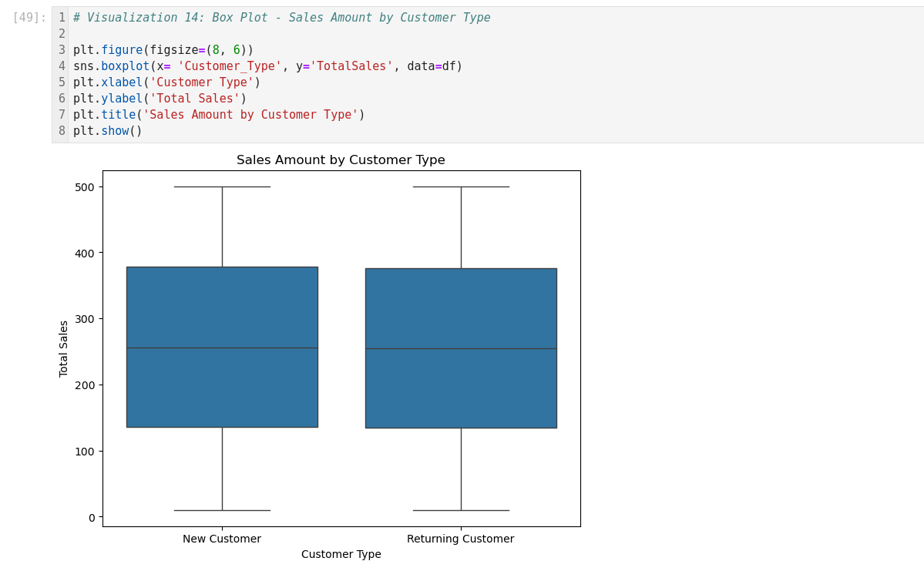This screenshot has width=924, height=561.
Task: Click the plt.title code line
Action: (x=219, y=115)
